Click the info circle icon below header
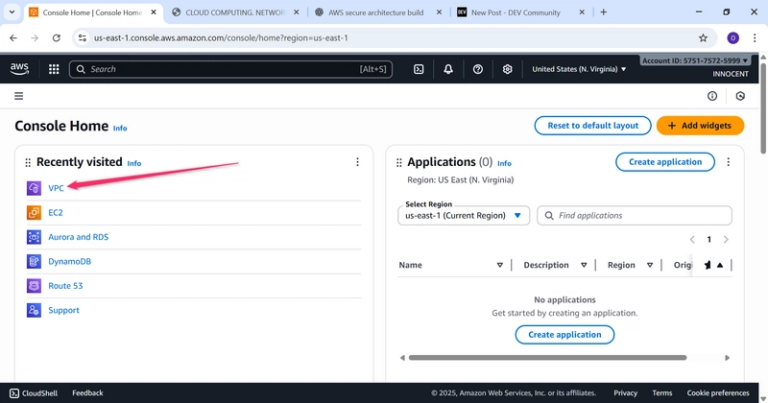Screen dimensions: 768x403 712,96
